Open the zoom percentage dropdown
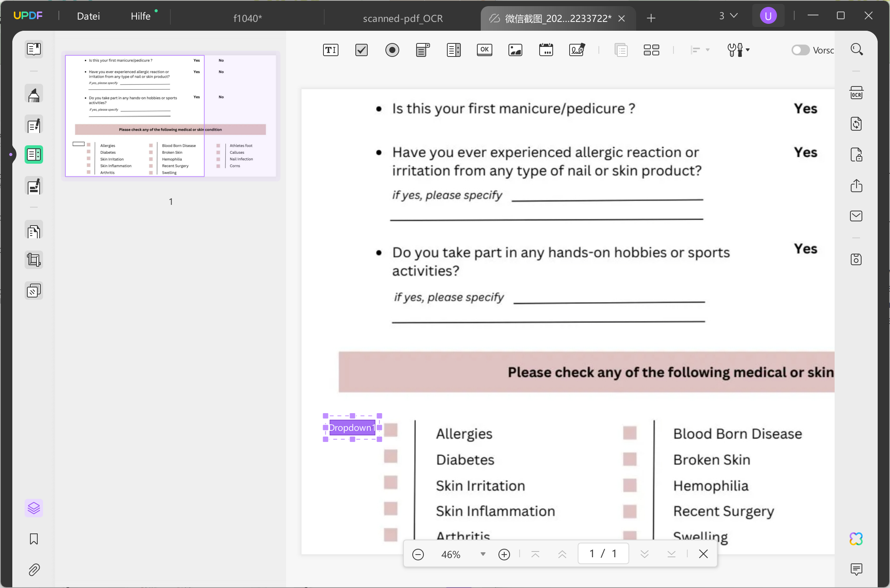This screenshot has height=588, width=890. tap(482, 554)
